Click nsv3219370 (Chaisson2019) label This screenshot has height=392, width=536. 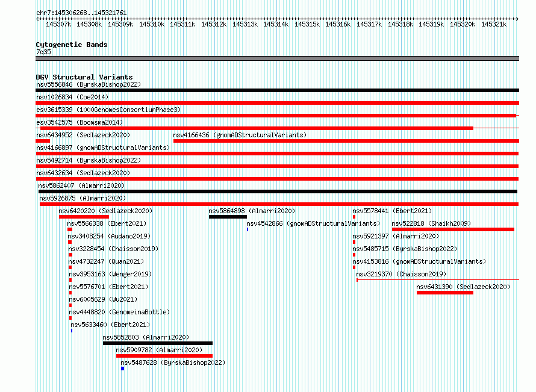click(x=401, y=274)
